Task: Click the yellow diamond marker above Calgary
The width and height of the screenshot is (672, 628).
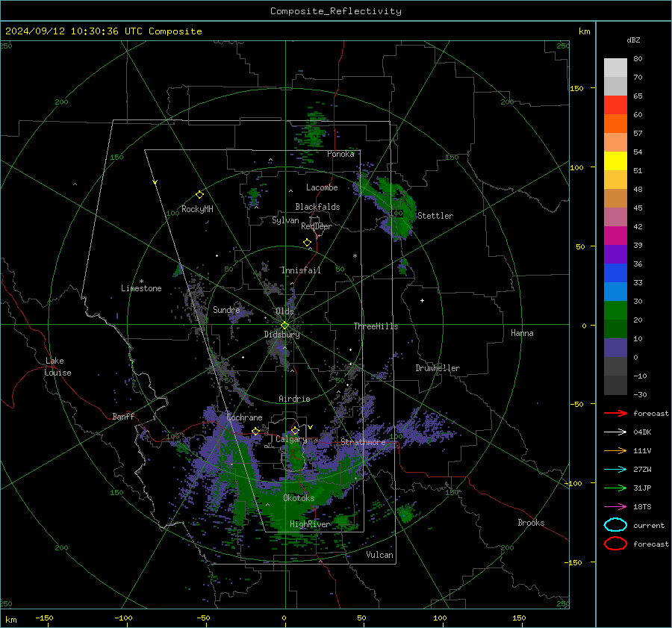Action: coord(295,430)
